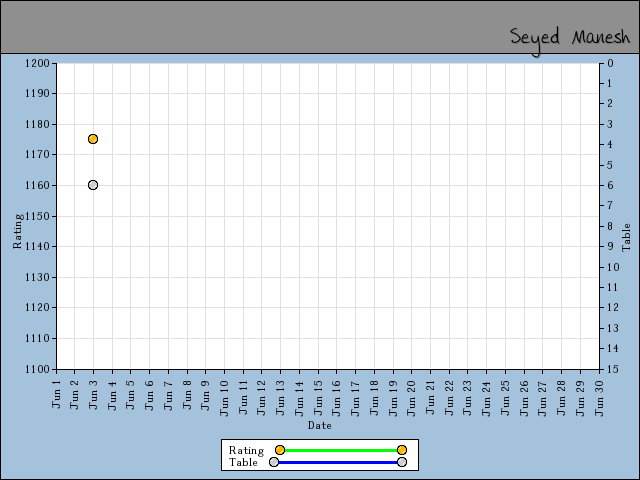Viewport: 640px width, 480px height.
Task: Click the '10' table axis label
Action: click(x=613, y=267)
